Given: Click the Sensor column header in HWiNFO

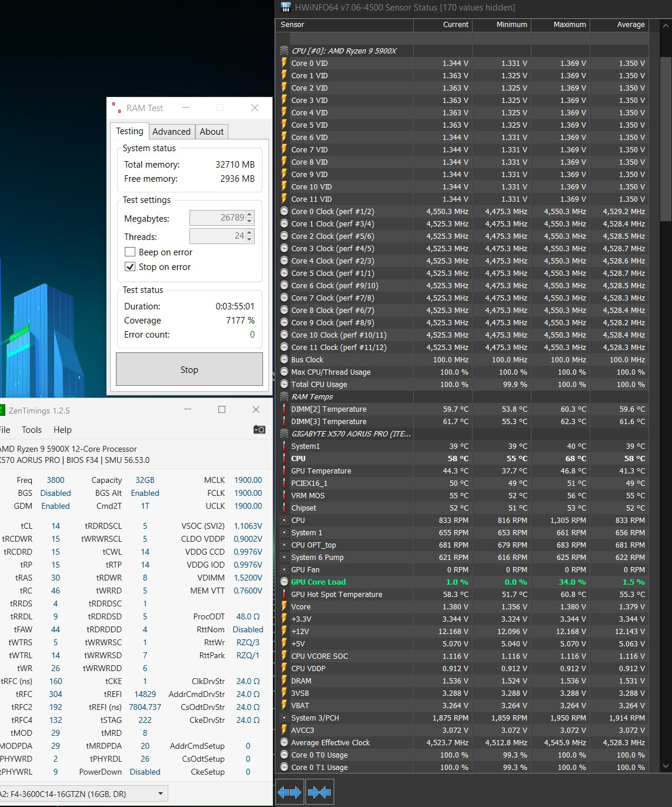Looking at the screenshot, I should [344, 25].
